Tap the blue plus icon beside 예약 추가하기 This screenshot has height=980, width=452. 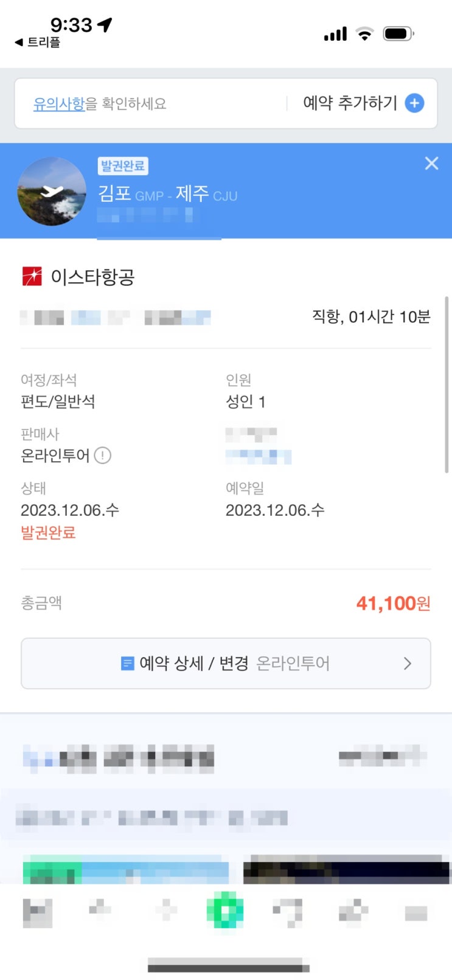pos(414,103)
